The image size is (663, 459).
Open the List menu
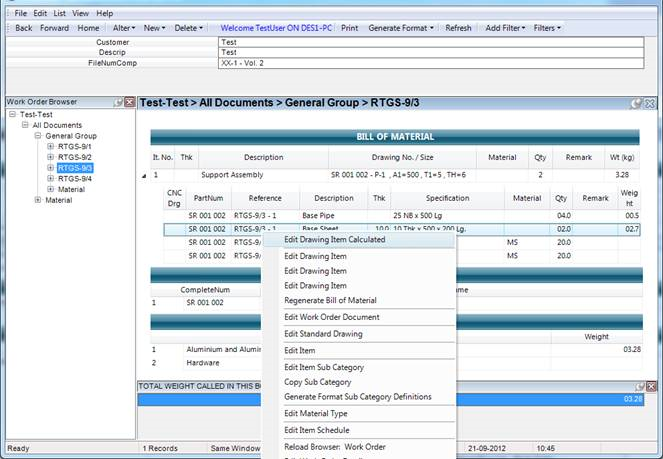tap(59, 13)
